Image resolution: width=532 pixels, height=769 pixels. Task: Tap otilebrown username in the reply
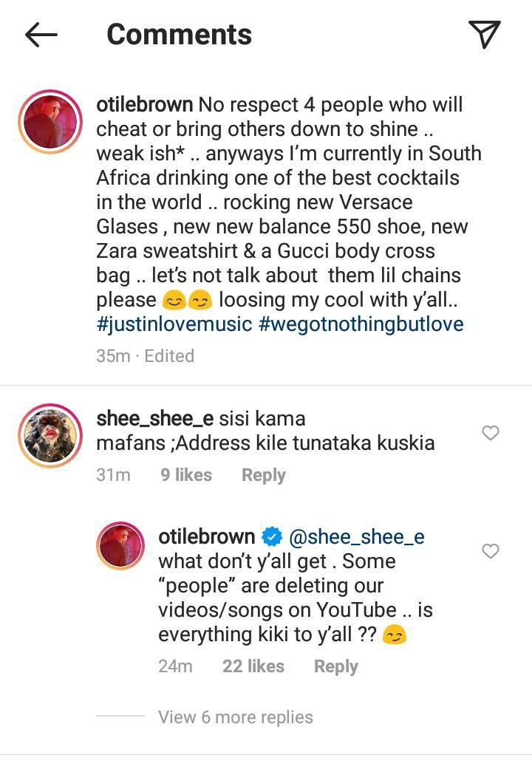207,536
